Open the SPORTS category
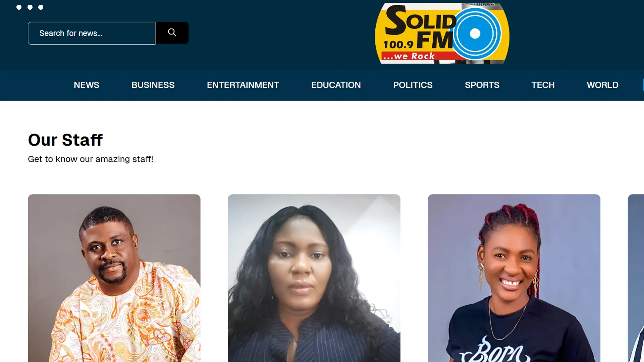The width and height of the screenshot is (644, 362). point(482,85)
